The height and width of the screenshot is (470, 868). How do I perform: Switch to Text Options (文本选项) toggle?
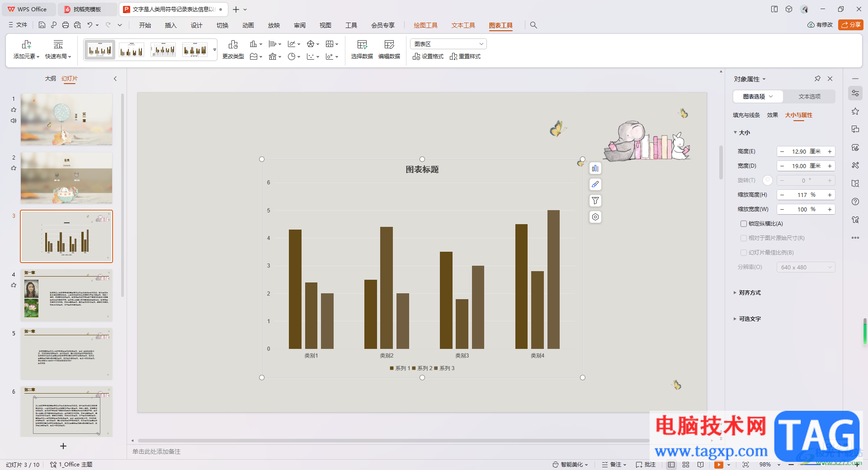pos(809,96)
